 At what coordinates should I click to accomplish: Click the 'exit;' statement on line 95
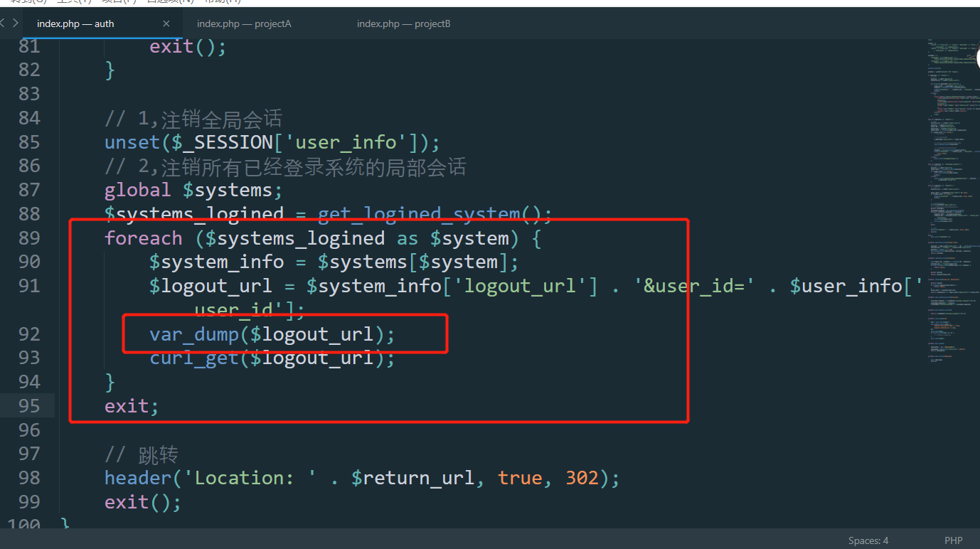132,405
